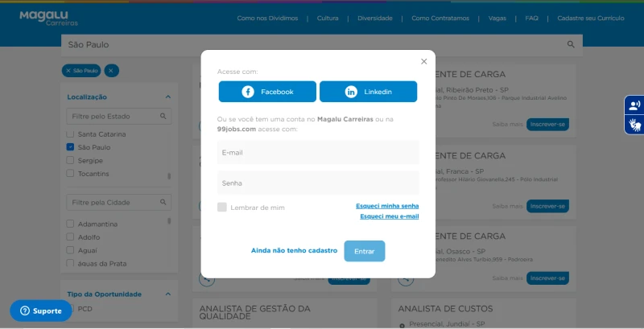The height and width of the screenshot is (329, 644).
Task: Uncheck the São Paulo state checkbox
Action: [70, 147]
